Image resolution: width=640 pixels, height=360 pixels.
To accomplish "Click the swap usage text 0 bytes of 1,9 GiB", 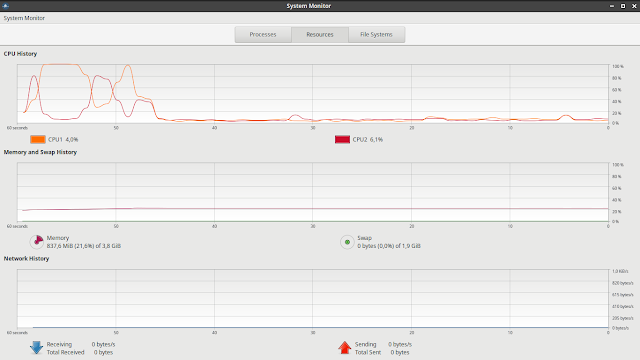I will click(x=389, y=246).
